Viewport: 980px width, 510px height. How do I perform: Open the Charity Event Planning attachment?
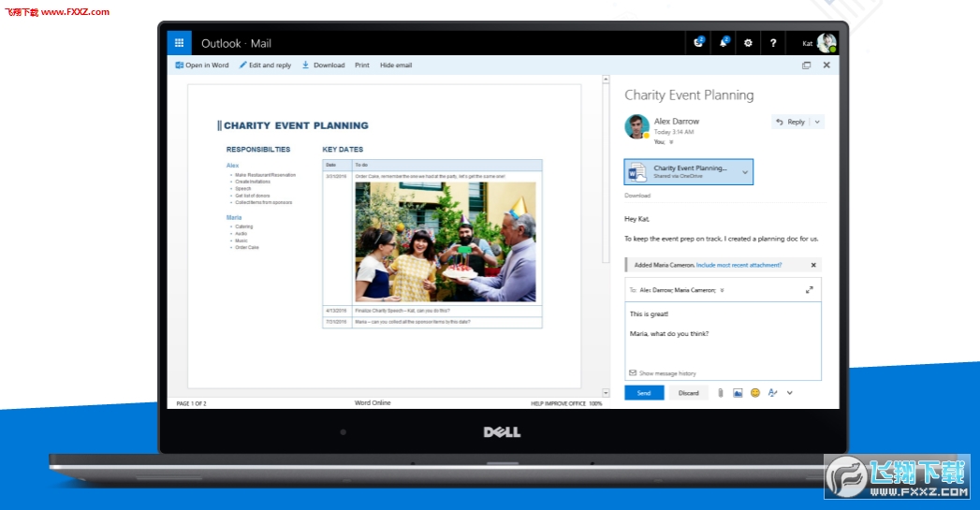(682, 172)
